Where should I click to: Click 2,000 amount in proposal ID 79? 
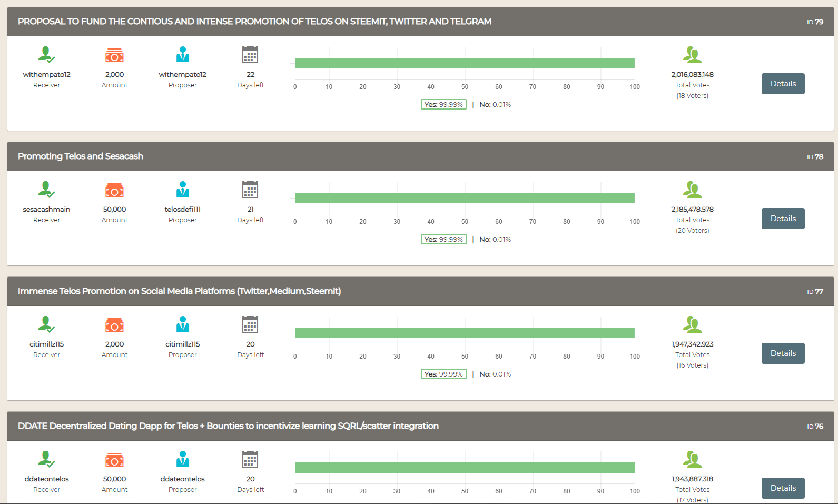point(114,75)
